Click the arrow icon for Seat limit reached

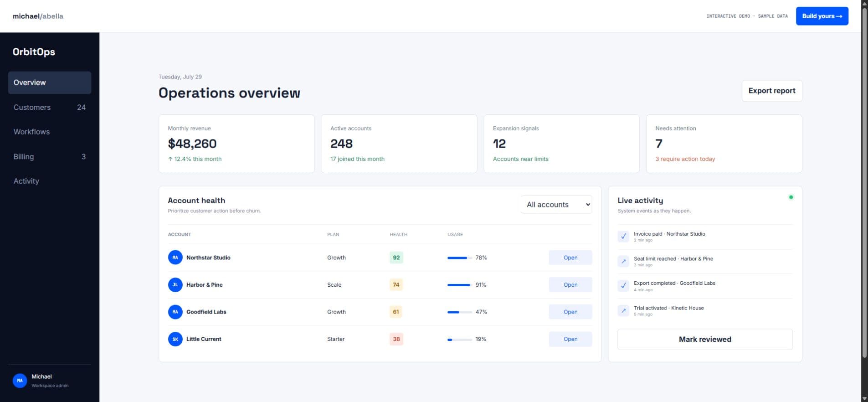(623, 261)
